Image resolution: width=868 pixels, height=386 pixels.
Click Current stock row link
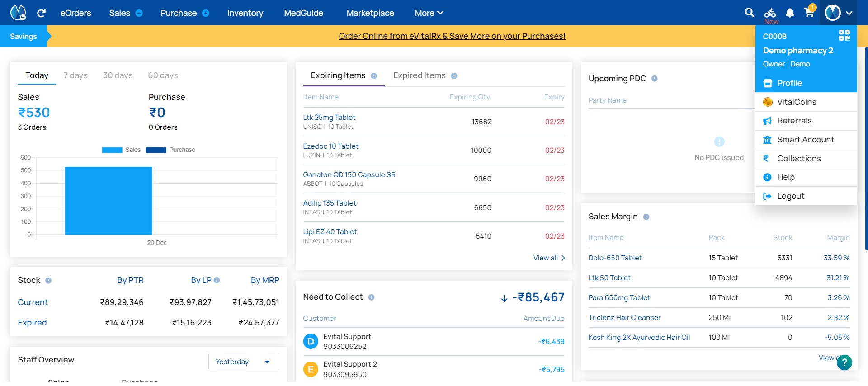[x=33, y=302]
